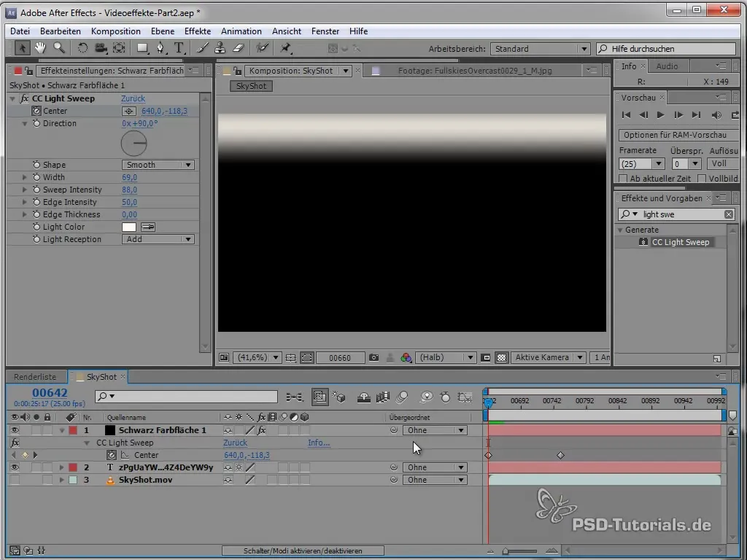Open the Datei menu
Image resolution: width=747 pixels, height=560 pixels.
20,31
